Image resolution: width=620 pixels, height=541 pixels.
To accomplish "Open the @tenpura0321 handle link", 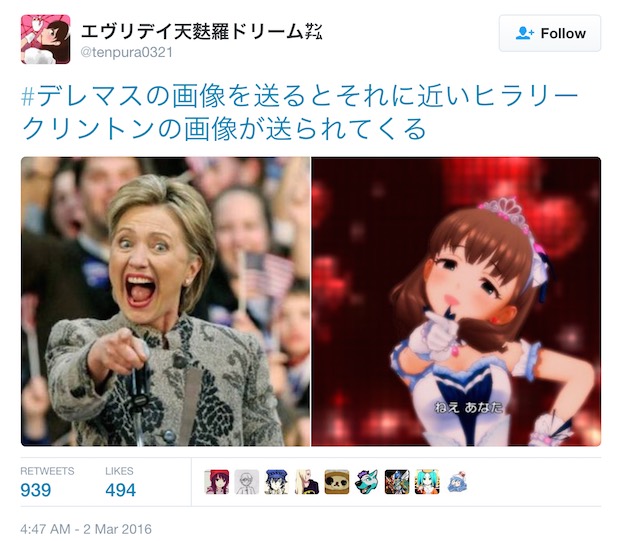I will click(x=127, y=52).
